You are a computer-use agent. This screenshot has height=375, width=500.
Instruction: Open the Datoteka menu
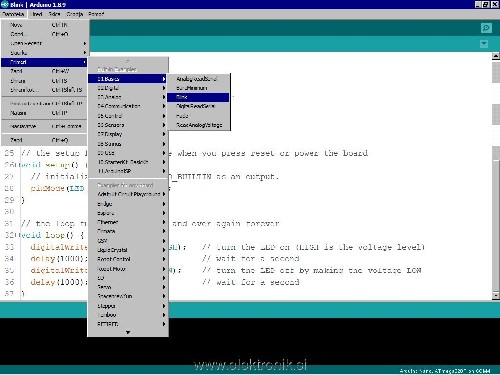(13, 14)
